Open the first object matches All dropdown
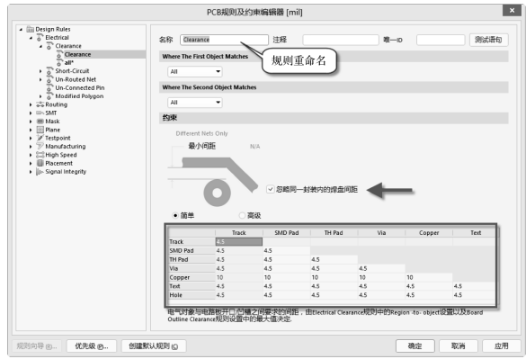This screenshot has height=364, width=530. [x=195, y=72]
